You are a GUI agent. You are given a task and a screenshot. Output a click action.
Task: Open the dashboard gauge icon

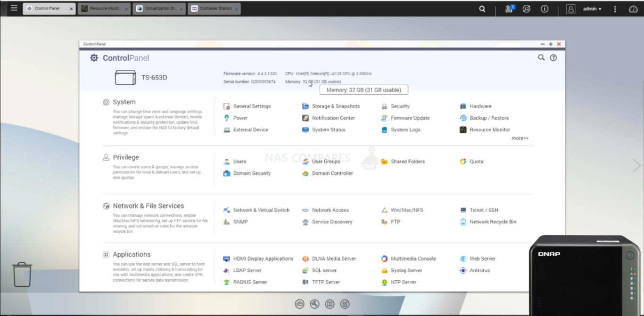[x=633, y=8]
